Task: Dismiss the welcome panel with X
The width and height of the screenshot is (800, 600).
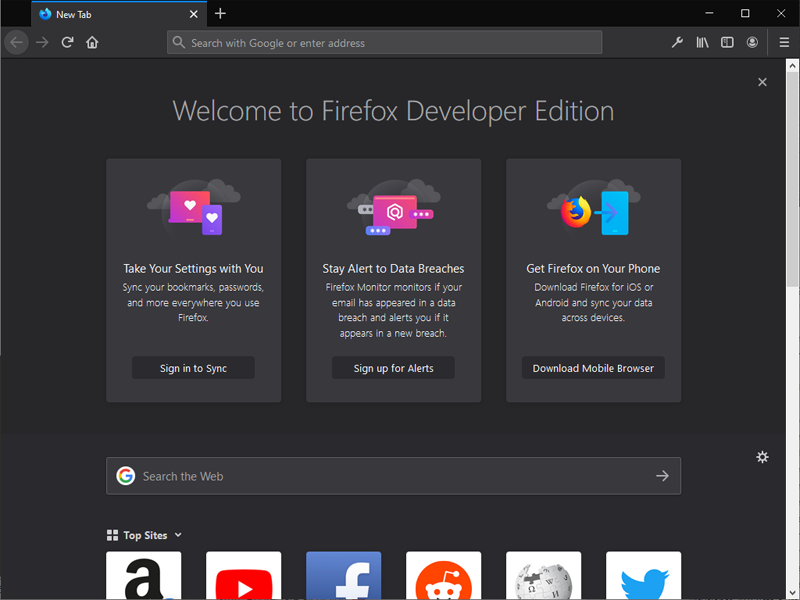Action: point(762,82)
